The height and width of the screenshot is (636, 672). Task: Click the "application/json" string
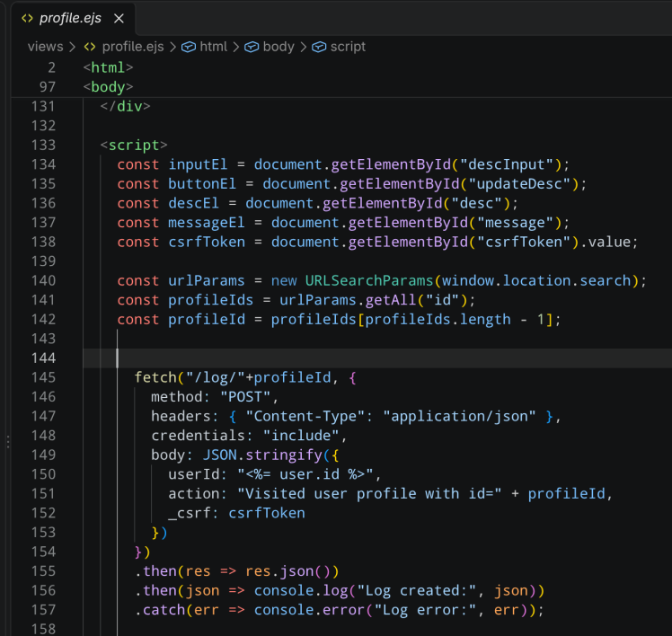tap(459, 416)
